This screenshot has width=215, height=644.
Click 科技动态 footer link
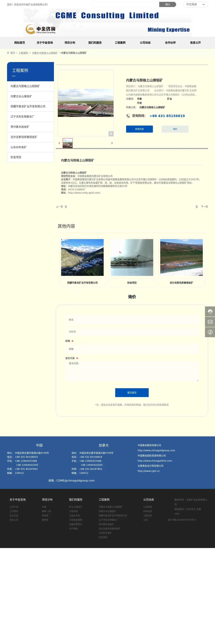tap(148, 511)
